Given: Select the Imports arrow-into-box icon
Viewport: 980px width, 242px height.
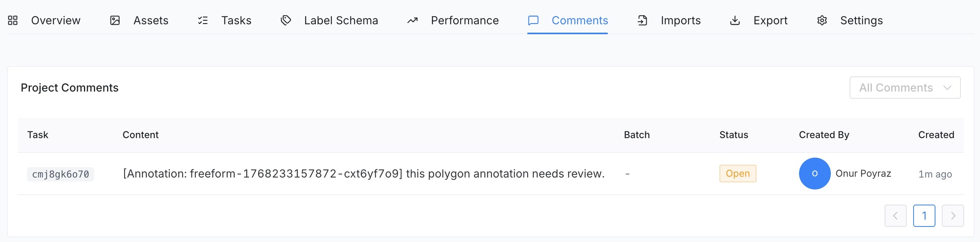Looking at the screenshot, I should (642, 20).
